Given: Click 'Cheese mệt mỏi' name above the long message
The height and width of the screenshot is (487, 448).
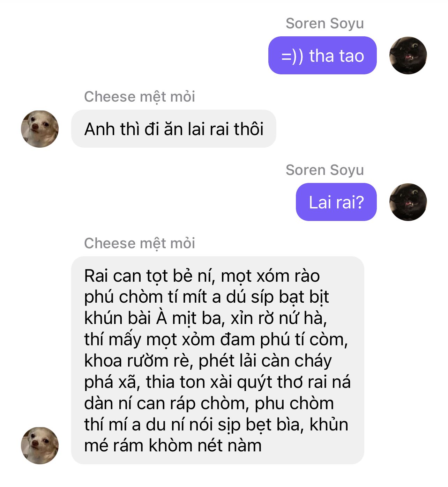Looking at the screenshot, I should point(140,243).
